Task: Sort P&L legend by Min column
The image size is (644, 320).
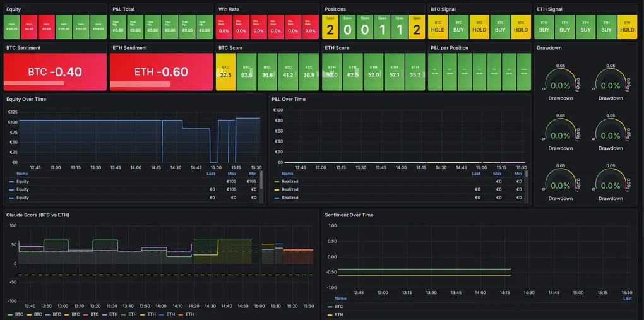Action: [518, 174]
